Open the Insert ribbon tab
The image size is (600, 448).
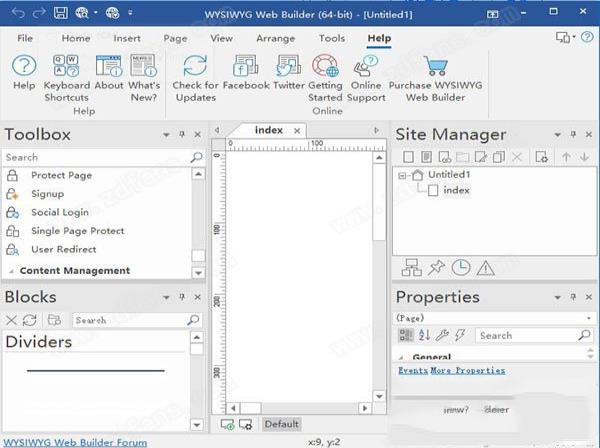coord(127,38)
